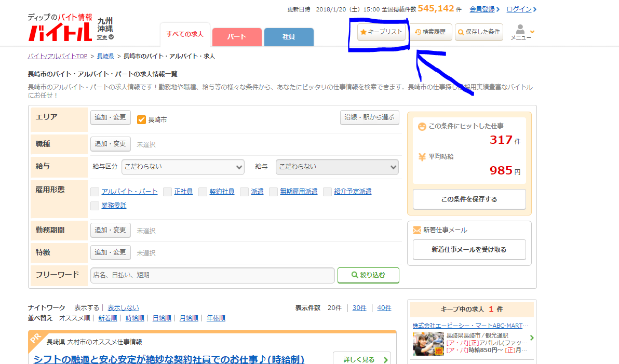Screen dimensions: 619x364
Task: Open the メニュー user profile icon
Action: (521, 30)
